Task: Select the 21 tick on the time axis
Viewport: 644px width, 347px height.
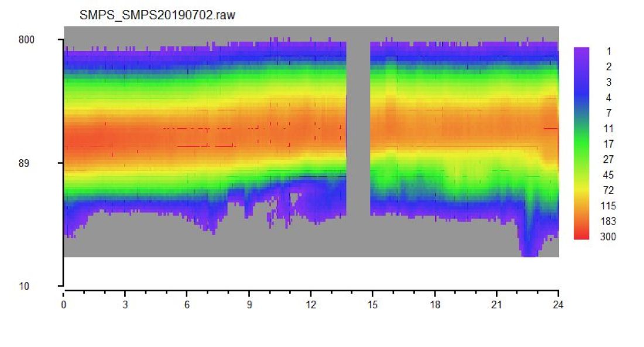Action: pos(496,305)
